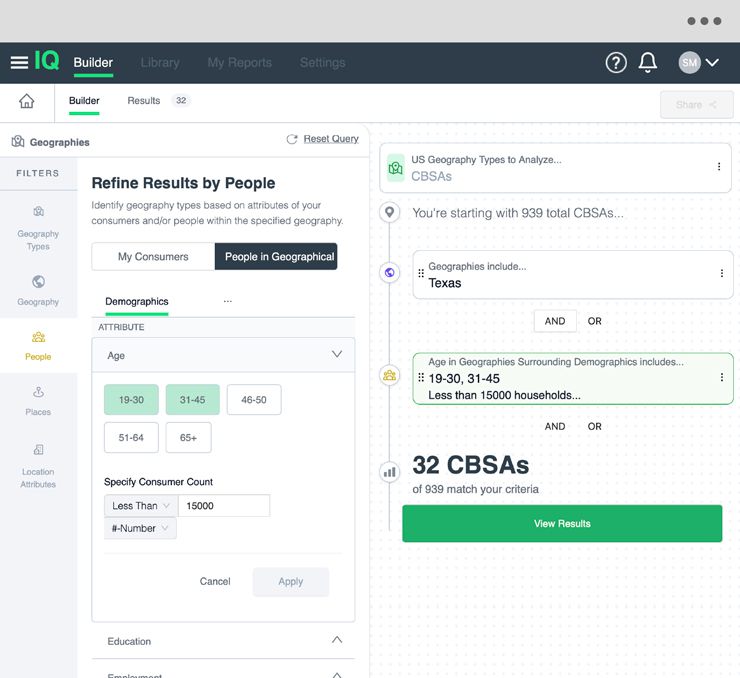This screenshot has height=678, width=740.
Task: Open Location Attributes filter
Action: tap(38, 465)
